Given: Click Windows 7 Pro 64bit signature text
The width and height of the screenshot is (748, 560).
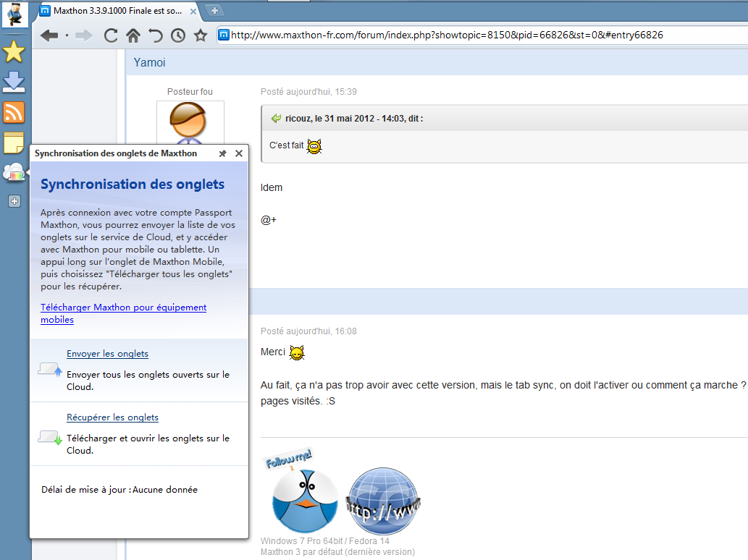Looking at the screenshot, I should point(325,541).
